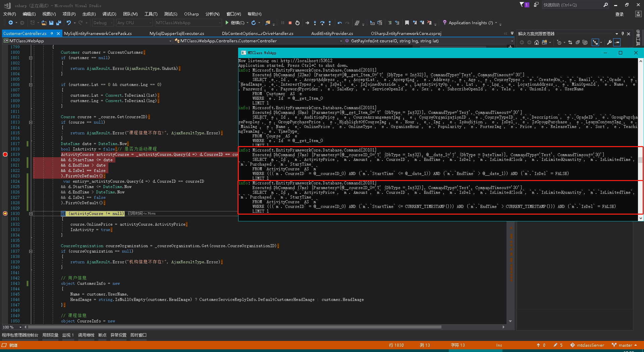Viewport: 644px width, 352px height.
Task: Select the Step Into debugging icon
Action: click(x=315, y=23)
